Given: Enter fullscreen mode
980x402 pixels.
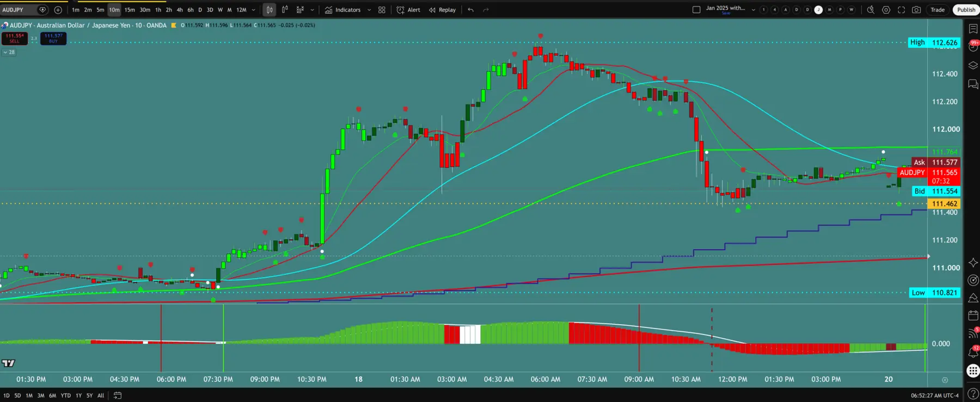Looking at the screenshot, I should pos(901,10).
